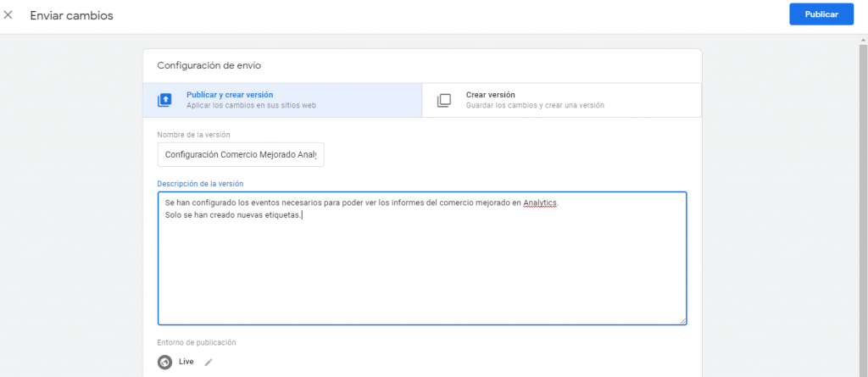Click the publish upload icon
868x377 pixels.
pyautogui.click(x=164, y=100)
